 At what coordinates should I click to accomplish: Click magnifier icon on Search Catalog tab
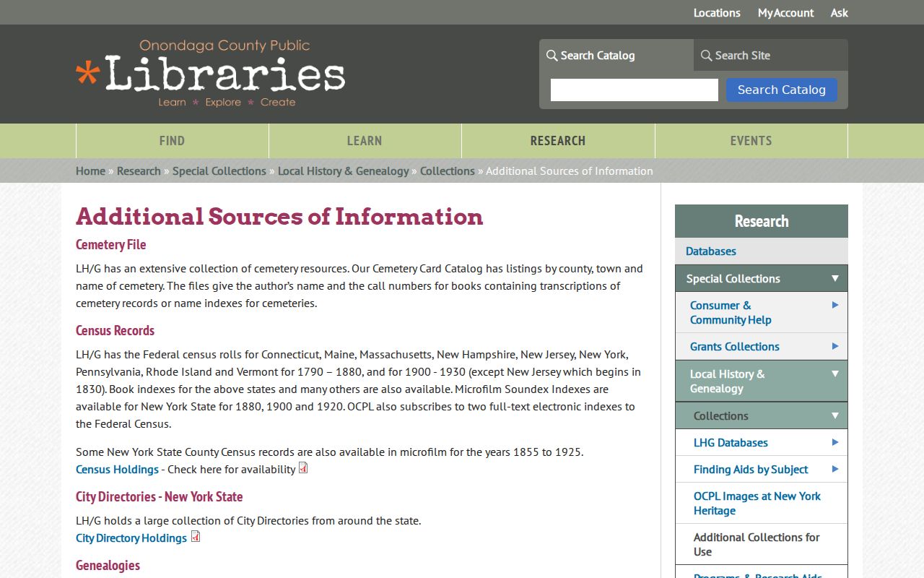tap(552, 56)
